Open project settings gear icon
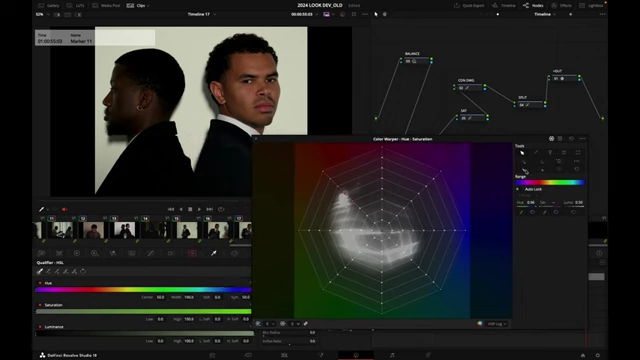This screenshot has height=360, width=640. tap(598, 355)
